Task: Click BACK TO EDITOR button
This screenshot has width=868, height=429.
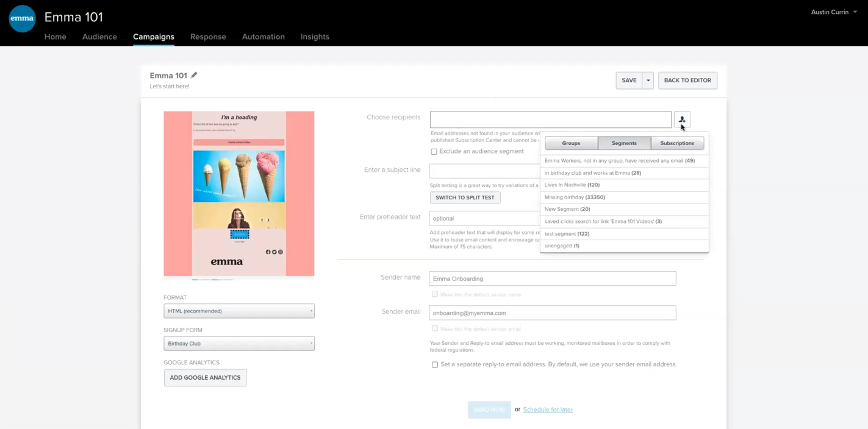Action: pyautogui.click(x=687, y=80)
